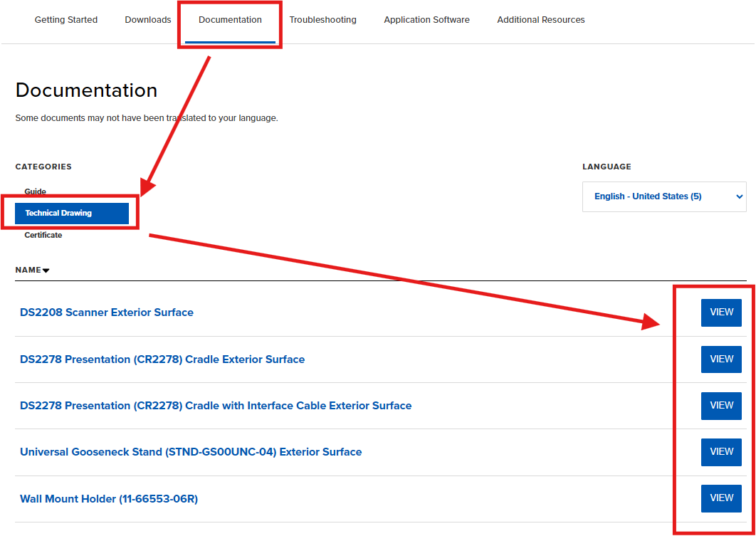Open the Language dropdown

[x=663, y=196]
